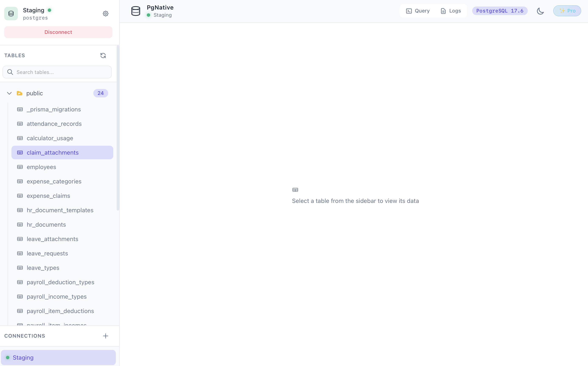Add a new connection with the plus icon
The height and width of the screenshot is (366, 588).
pyautogui.click(x=105, y=336)
